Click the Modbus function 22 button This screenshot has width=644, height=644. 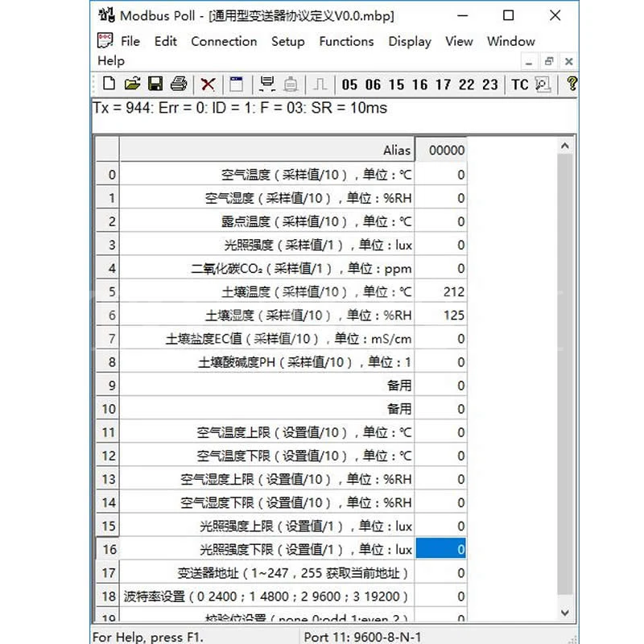[467, 85]
